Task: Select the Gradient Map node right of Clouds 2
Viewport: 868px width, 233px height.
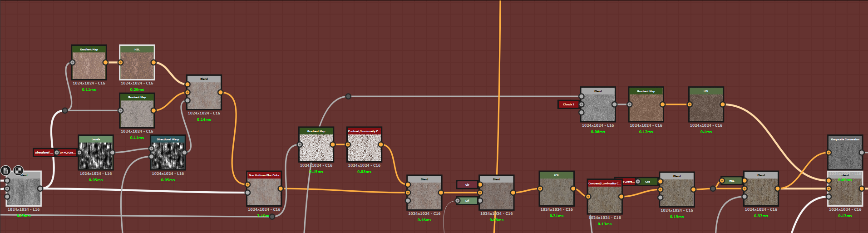Action: [x=646, y=107]
